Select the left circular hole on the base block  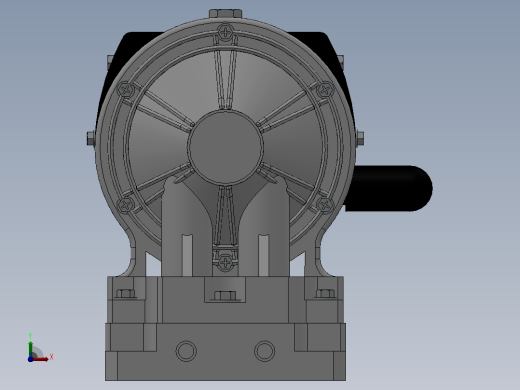186,351
